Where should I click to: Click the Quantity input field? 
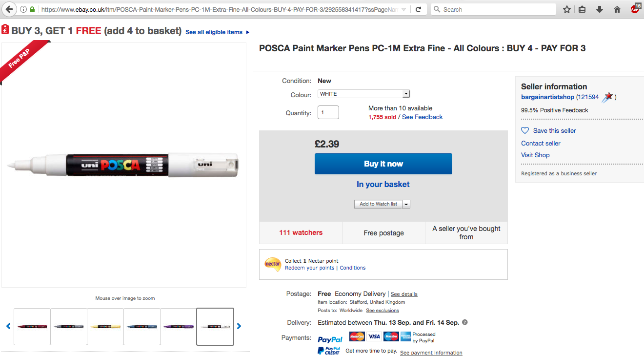(328, 112)
